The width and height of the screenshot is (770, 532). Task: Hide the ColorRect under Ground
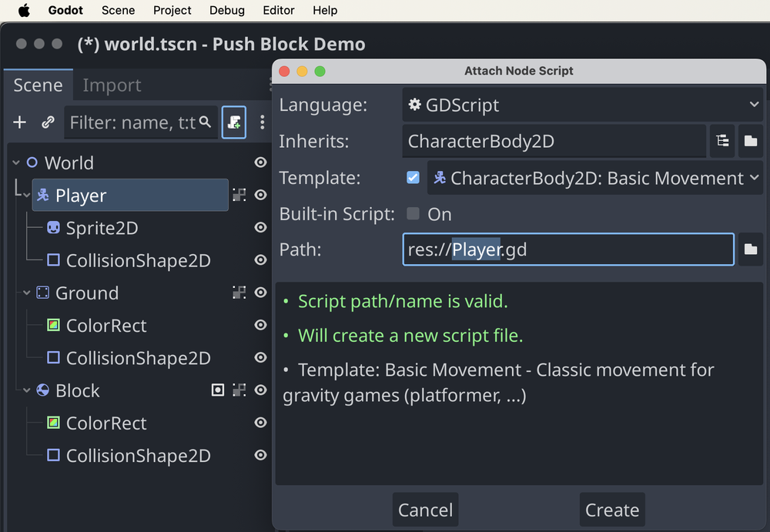click(x=261, y=325)
